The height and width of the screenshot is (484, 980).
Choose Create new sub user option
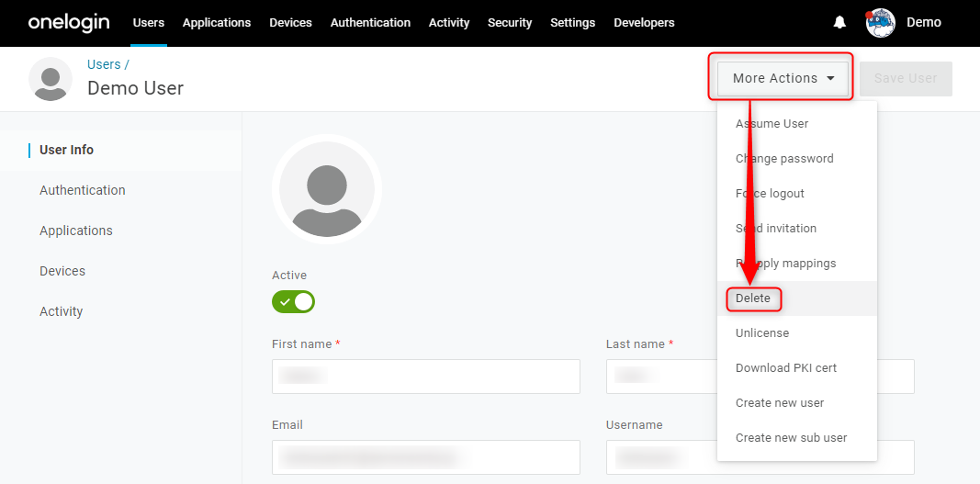tap(797, 438)
